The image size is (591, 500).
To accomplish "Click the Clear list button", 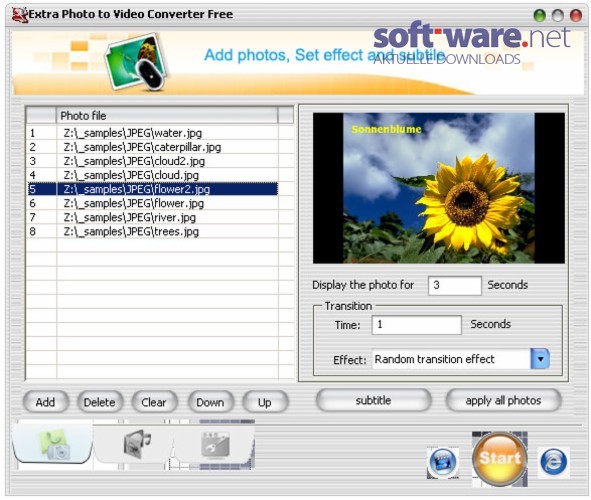I will pos(154,402).
